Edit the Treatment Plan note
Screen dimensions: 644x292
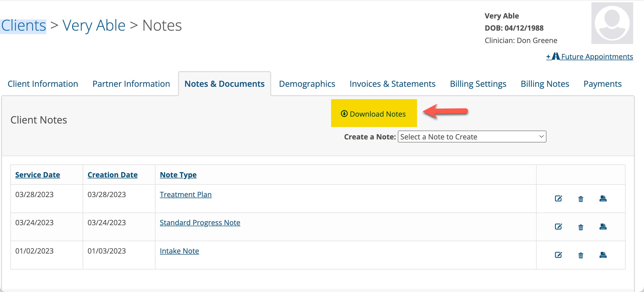[x=558, y=199]
